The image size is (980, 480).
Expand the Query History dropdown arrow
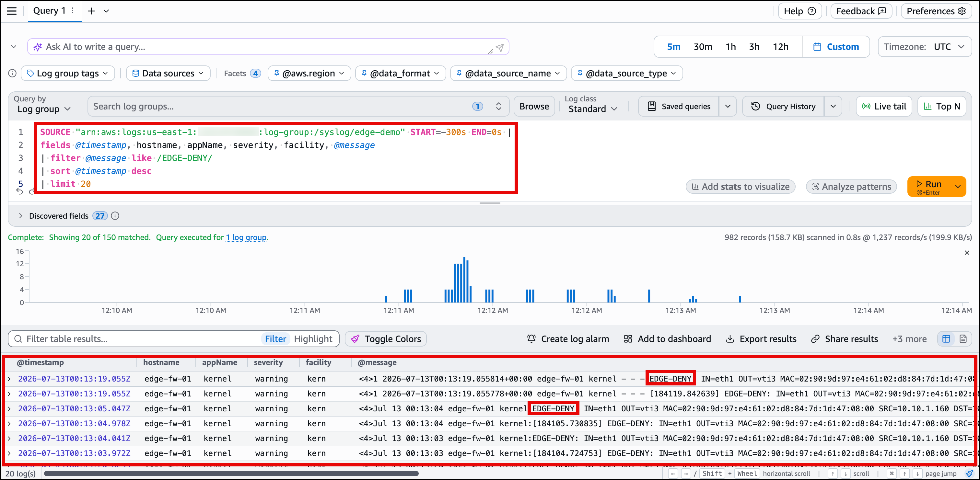coord(833,106)
